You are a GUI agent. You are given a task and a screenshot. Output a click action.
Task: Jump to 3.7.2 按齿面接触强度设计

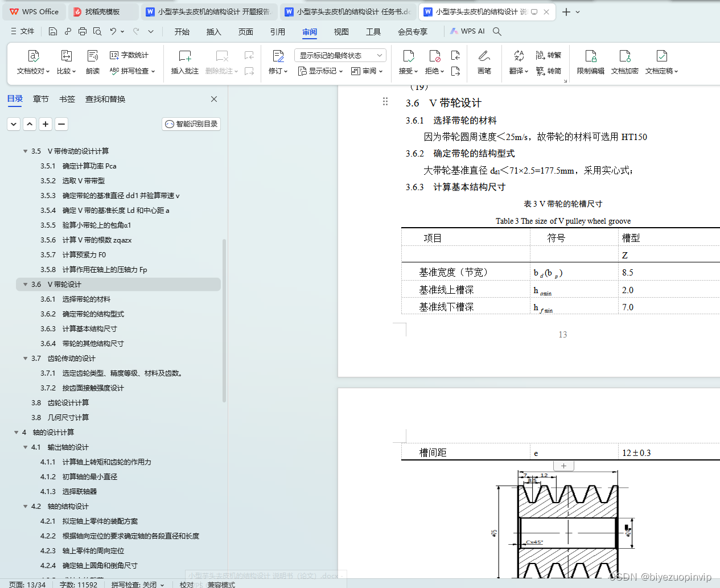82,388
